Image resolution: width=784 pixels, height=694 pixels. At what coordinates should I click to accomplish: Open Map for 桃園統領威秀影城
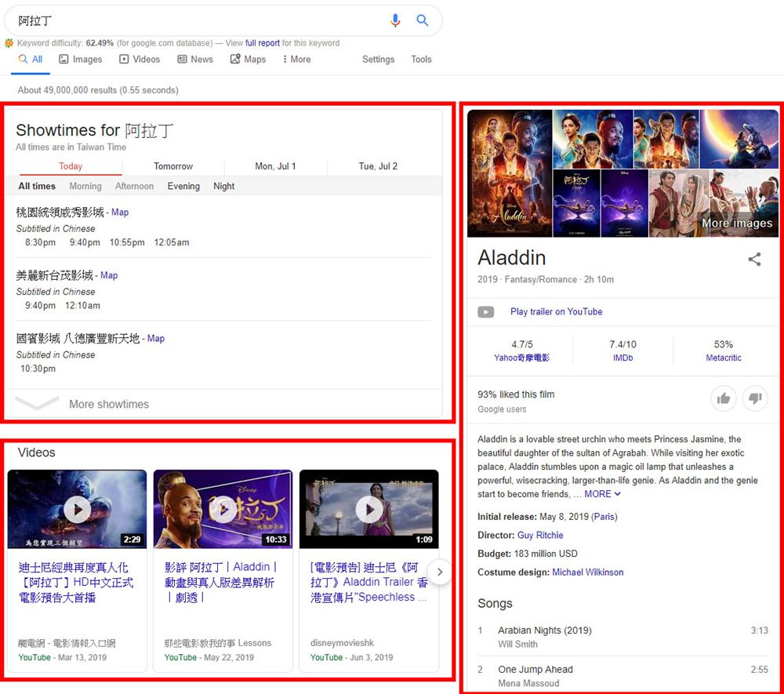tap(120, 213)
